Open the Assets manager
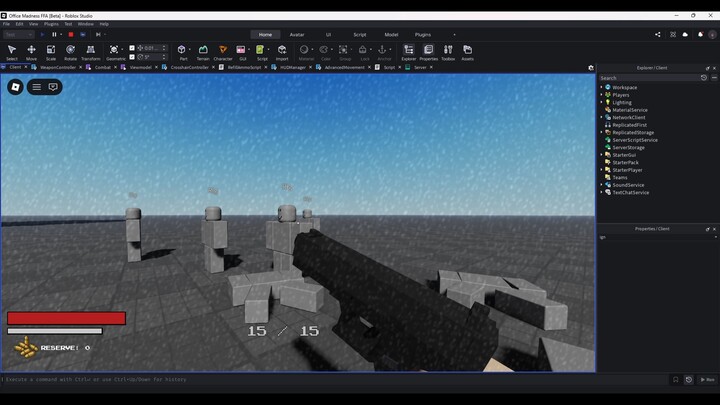 tap(467, 52)
